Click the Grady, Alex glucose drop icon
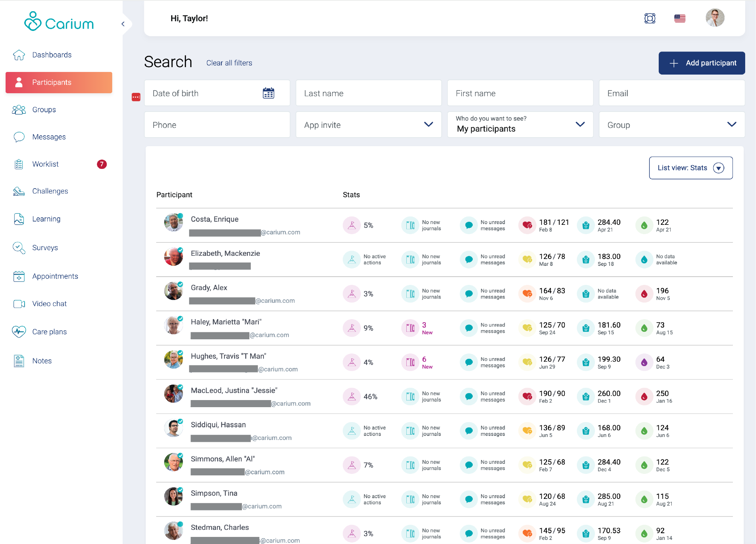Screen dimensions: 756x544 tap(644, 294)
